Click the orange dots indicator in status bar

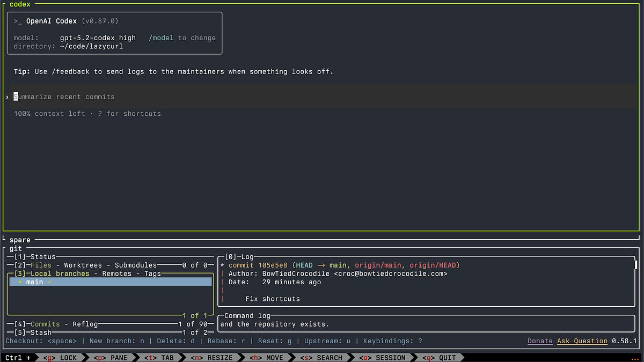[x=635, y=359]
